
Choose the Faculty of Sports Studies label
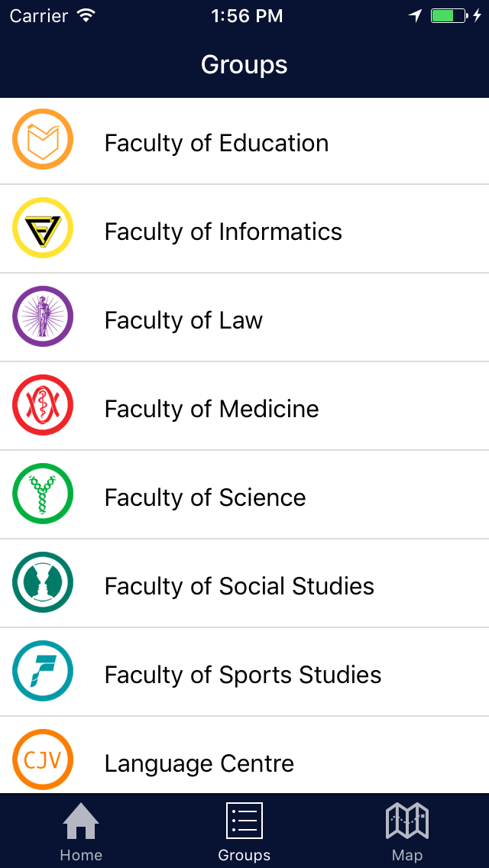tap(243, 675)
